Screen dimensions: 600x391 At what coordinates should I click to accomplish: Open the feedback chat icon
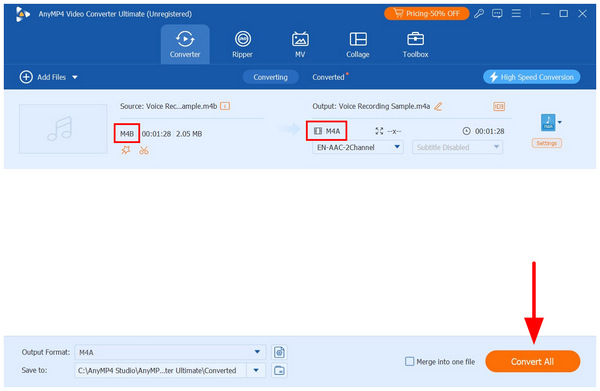click(x=497, y=14)
